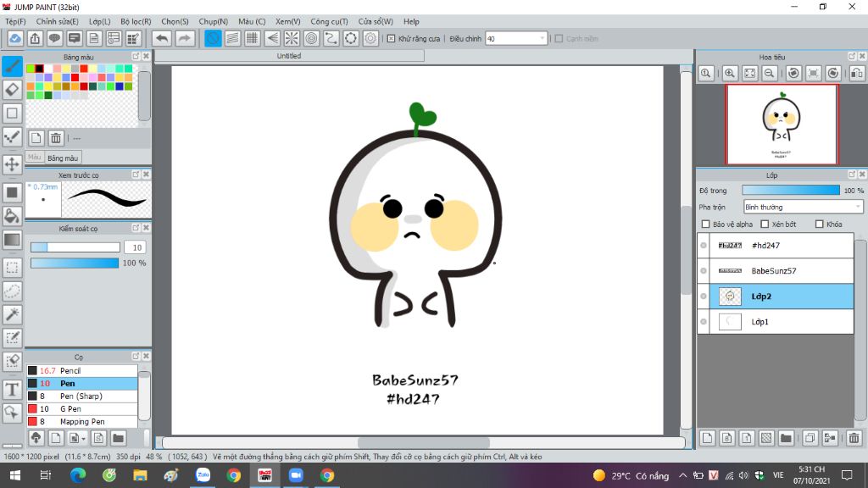
Task: Add a new layer folder
Action: coord(786,438)
